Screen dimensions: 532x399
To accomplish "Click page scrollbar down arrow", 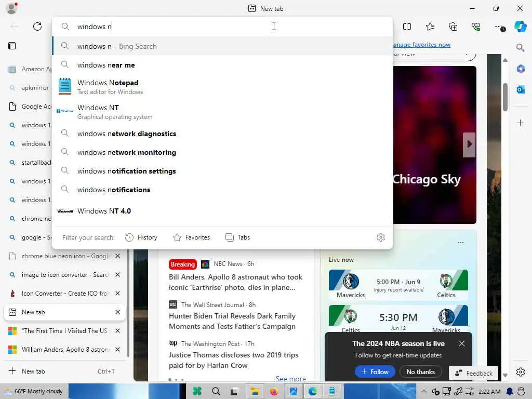I will coord(505,375).
